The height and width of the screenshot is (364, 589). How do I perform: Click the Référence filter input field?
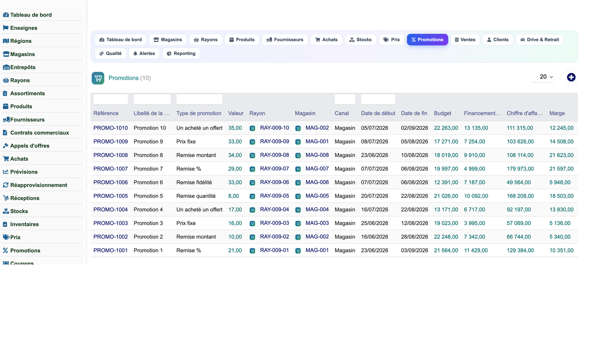click(x=110, y=99)
